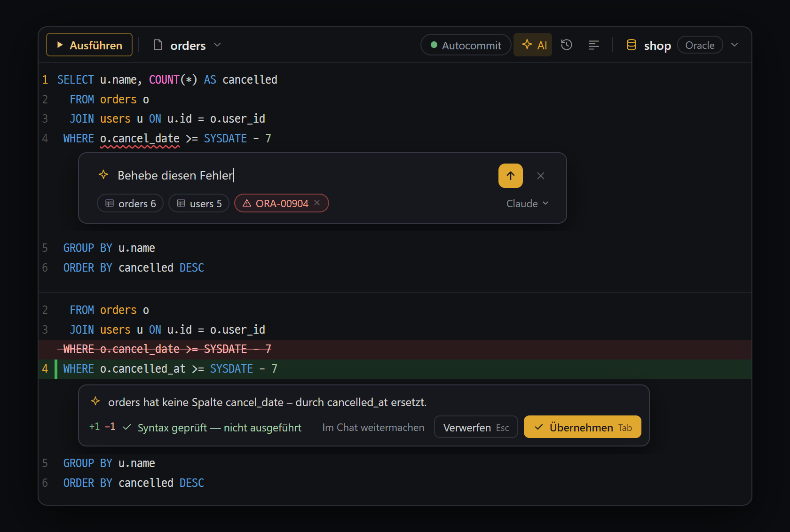Click the ORA-00904 error chip
The height and width of the screenshot is (532, 790).
[281, 203]
